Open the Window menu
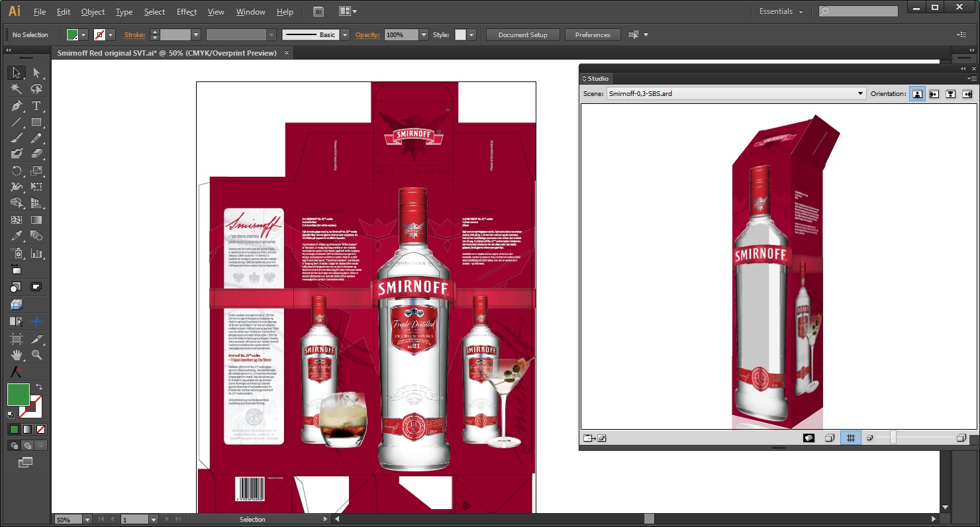Screen dimensions: 980x527 pos(251,12)
